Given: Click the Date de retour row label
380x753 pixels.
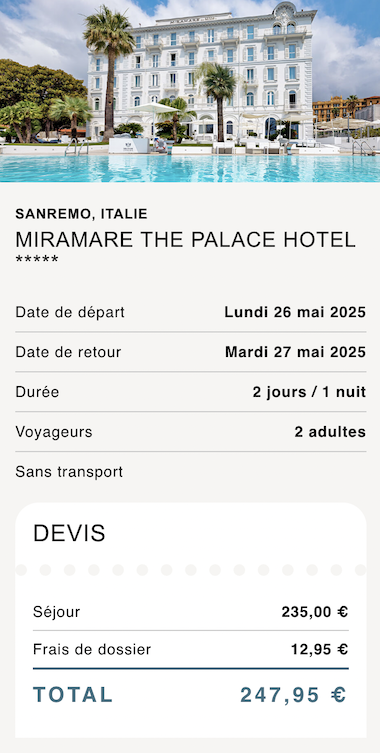Looking at the screenshot, I should click(x=68, y=352).
